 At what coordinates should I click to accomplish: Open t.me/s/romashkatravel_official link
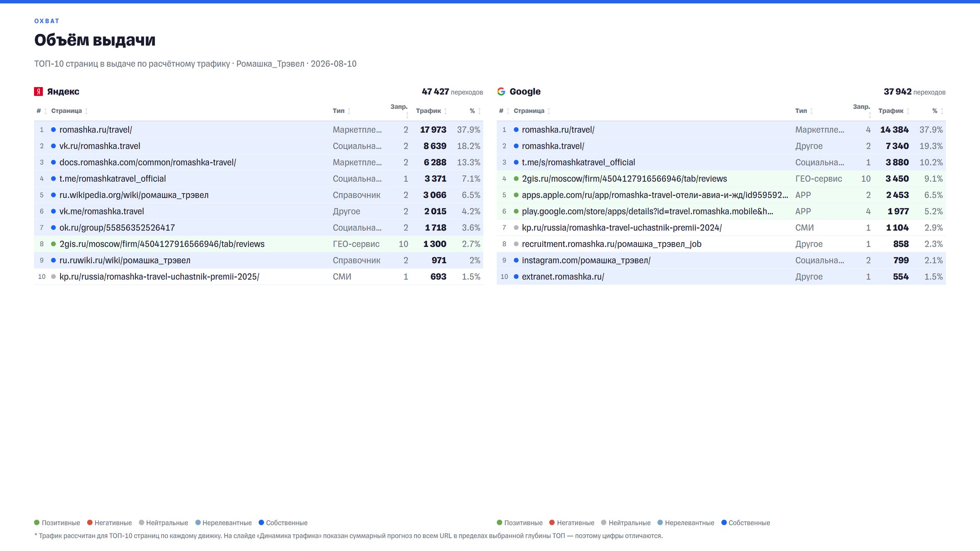(x=578, y=163)
